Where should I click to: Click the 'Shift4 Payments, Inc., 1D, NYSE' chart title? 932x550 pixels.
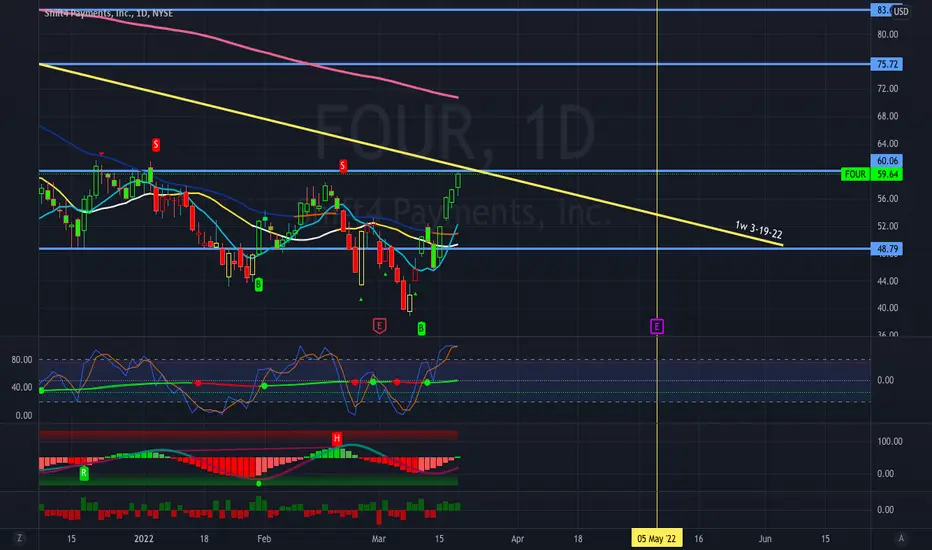pos(109,13)
